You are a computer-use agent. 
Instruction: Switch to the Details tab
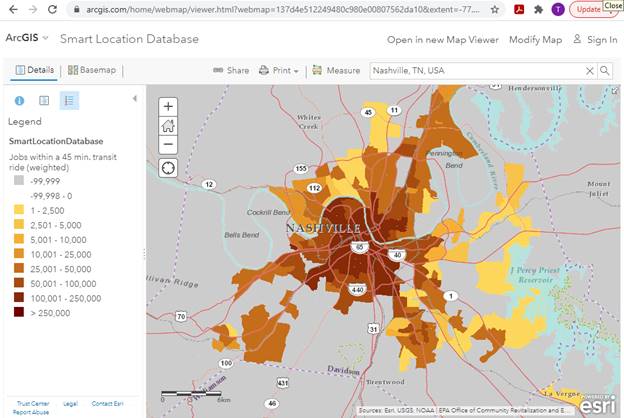(34, 70)
